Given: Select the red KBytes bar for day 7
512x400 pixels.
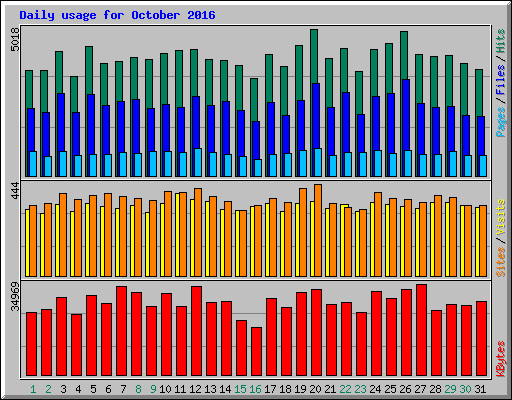Looking at the screenshot, I should [x=121, y=331].
